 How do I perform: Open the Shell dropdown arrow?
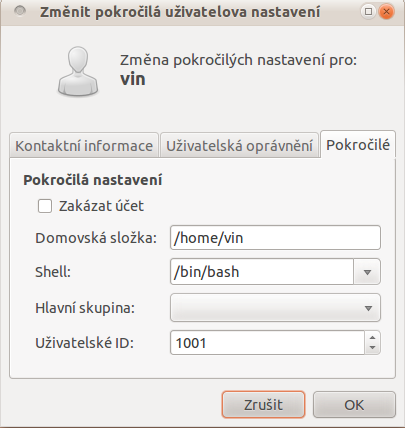367,272
